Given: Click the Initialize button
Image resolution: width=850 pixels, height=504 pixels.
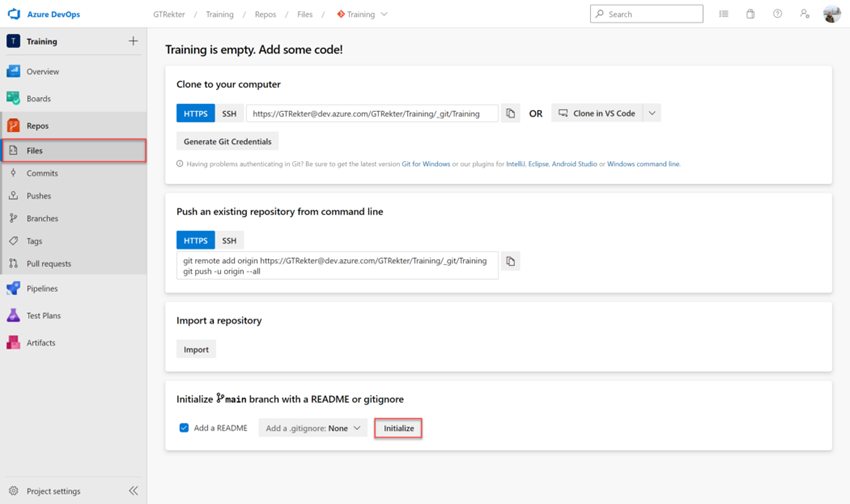Looking at the screenshot, I should pyautogui.click(x=398, y=428).
